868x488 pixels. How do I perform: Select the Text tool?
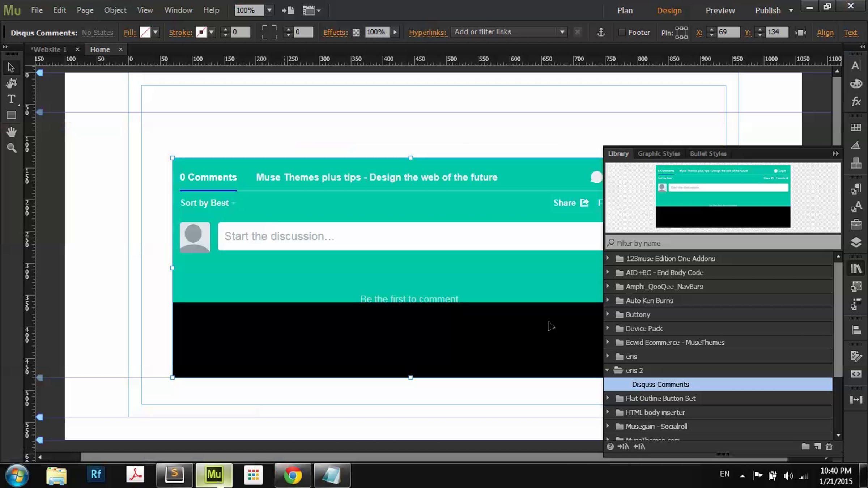11,99
